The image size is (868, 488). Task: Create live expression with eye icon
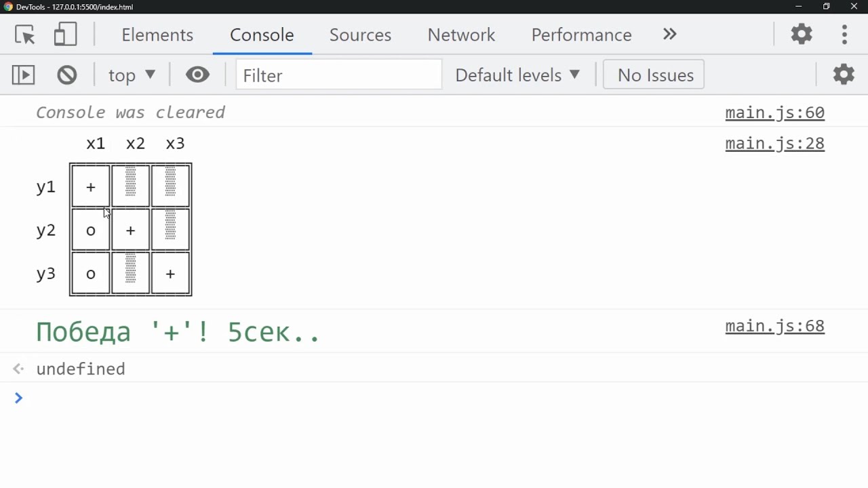(x=197, y=75)
